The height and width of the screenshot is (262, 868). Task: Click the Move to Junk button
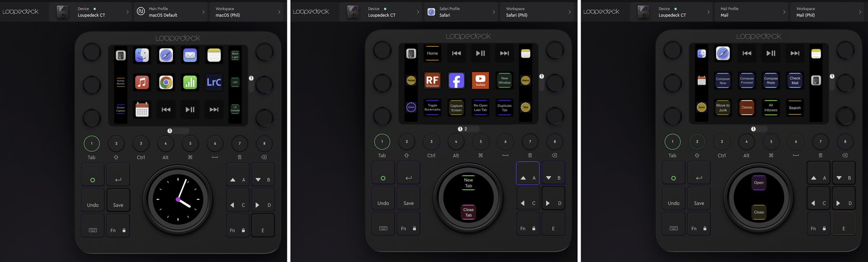pyautogui.click(x=723, y=107)
